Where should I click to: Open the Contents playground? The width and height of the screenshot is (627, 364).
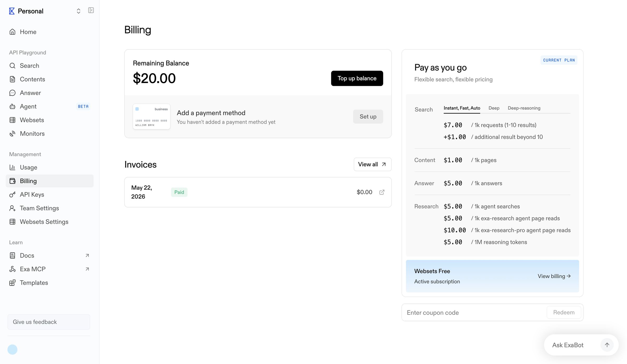coord(50,79)
